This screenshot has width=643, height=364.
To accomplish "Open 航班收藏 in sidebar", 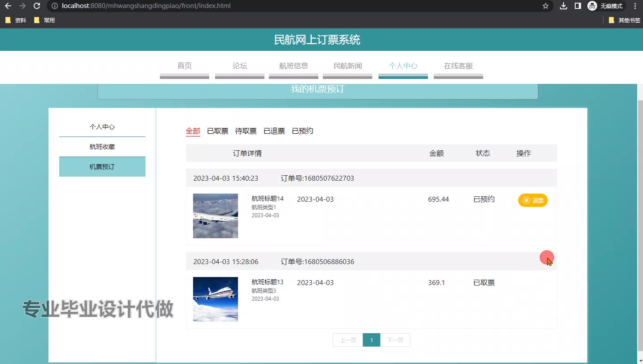I will [x=102, y=147].
